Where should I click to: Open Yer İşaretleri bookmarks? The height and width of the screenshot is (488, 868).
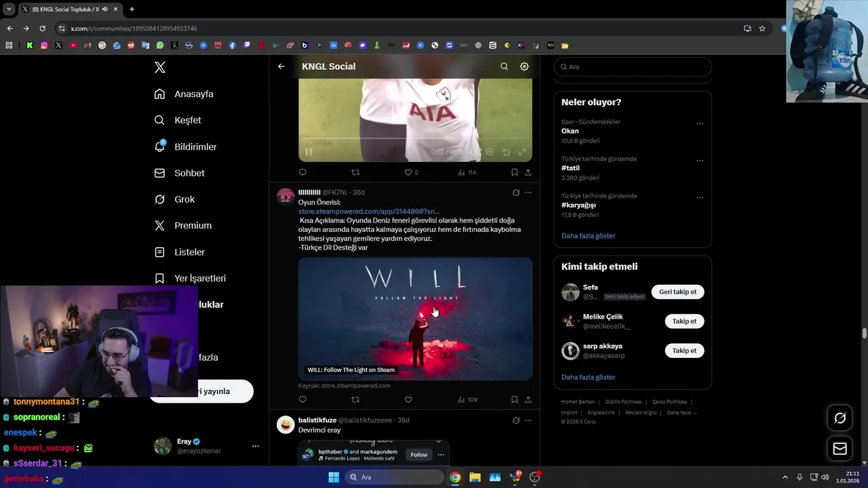point(190,279)
